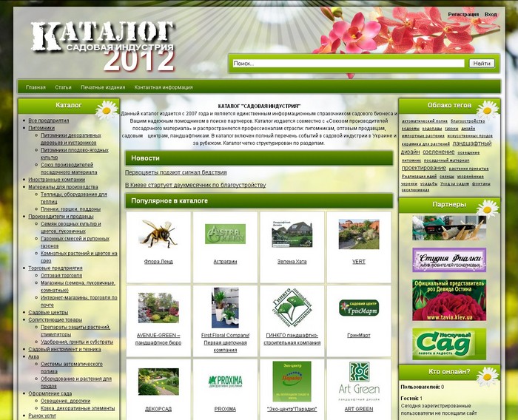The image size is (518, 420).
Task: Open the Статьи menu item
Action: point(63,87)
